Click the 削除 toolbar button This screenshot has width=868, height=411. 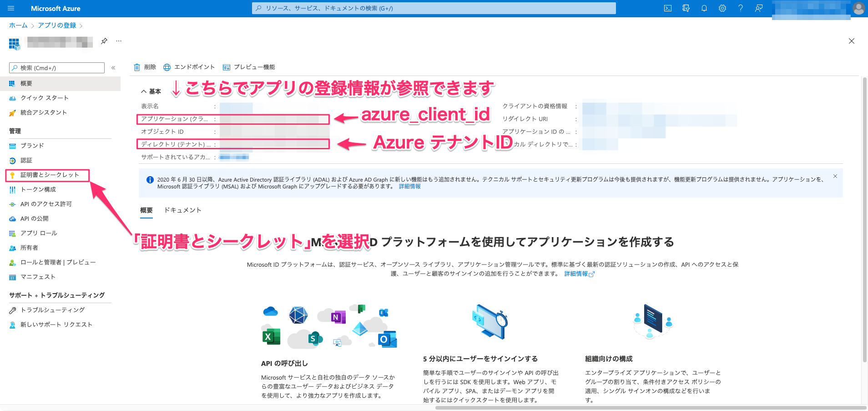click(145, 67)
